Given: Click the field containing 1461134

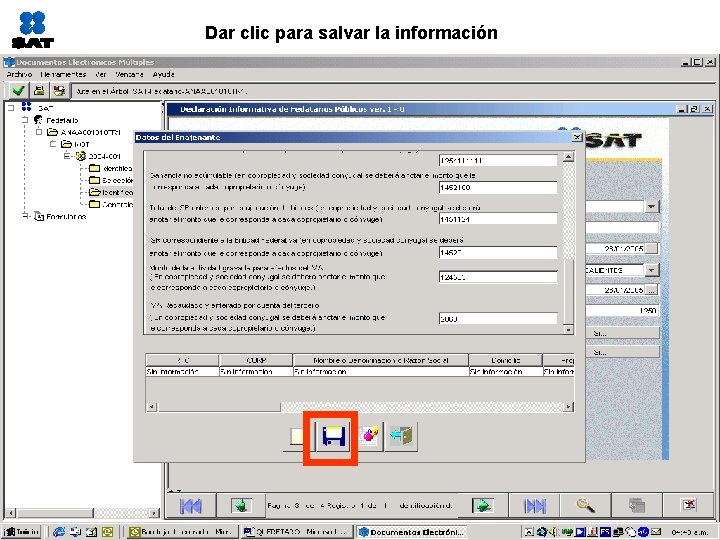Looking at the screenshot, I should point(498,219).
